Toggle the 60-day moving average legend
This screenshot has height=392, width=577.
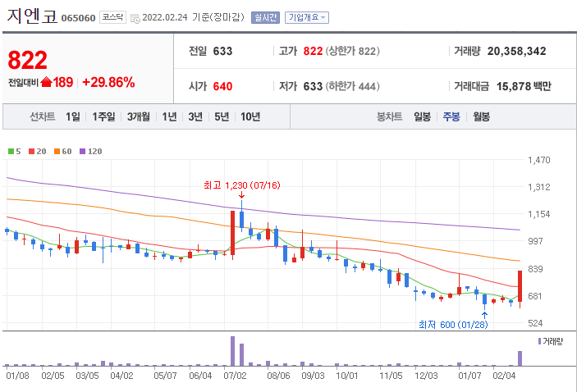62,151
